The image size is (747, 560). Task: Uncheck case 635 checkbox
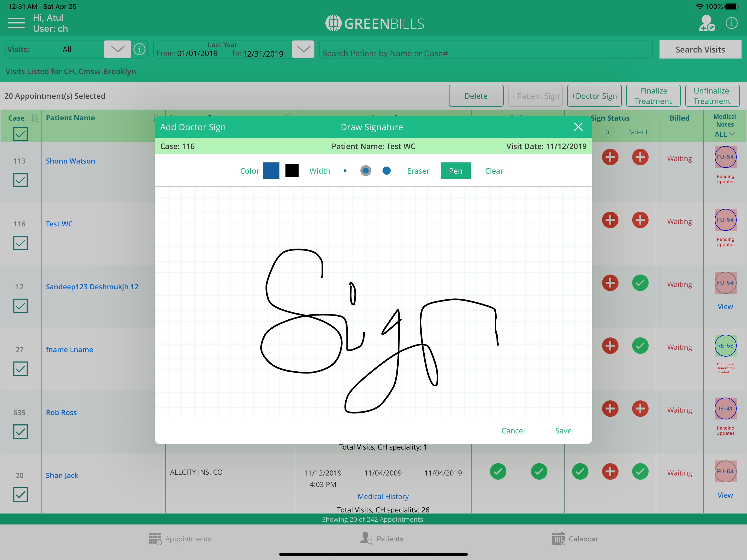tap(20, 431)
